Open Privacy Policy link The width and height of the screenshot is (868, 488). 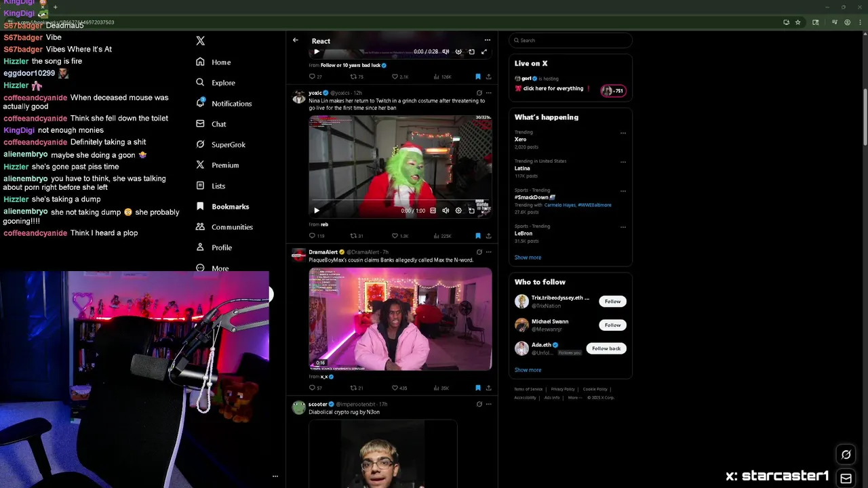point(563,389)
